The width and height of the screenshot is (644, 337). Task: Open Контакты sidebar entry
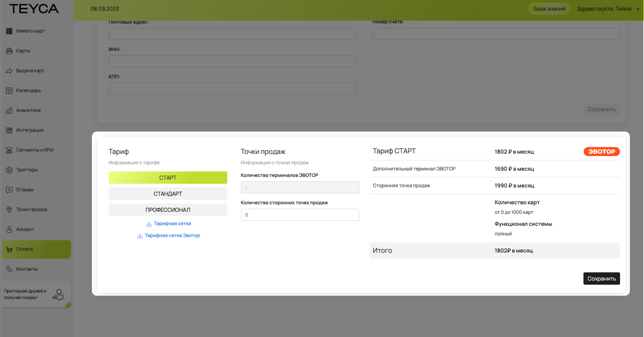point(37,269)
